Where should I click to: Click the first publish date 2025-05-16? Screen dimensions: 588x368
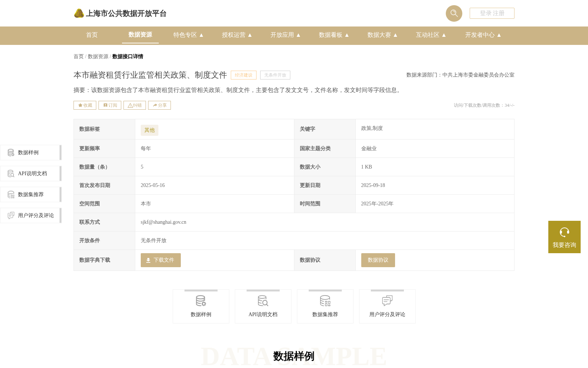click(153, 185)
